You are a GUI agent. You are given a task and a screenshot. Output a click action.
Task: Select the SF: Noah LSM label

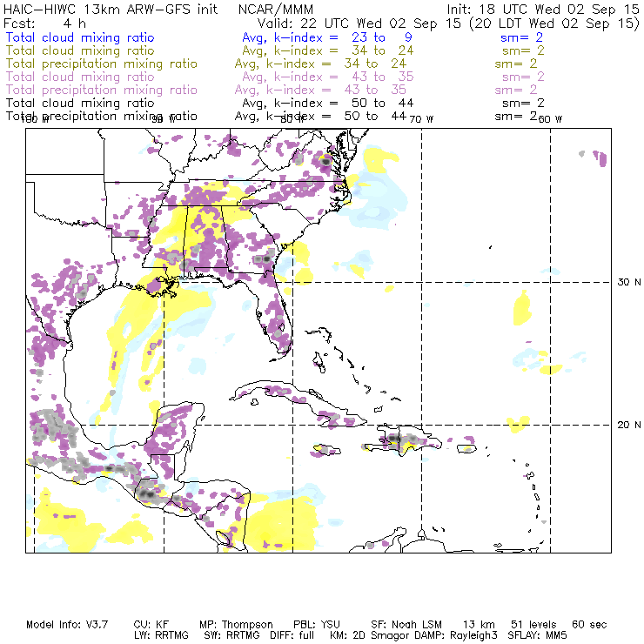[x=406, y=625]
